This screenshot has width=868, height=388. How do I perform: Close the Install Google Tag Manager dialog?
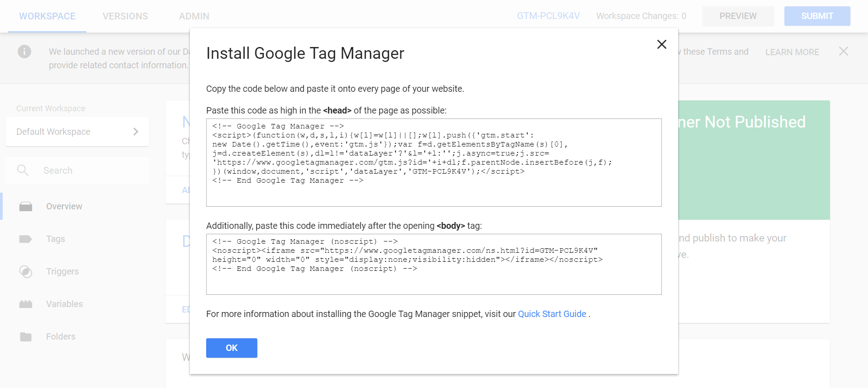[x=661, y=44]
